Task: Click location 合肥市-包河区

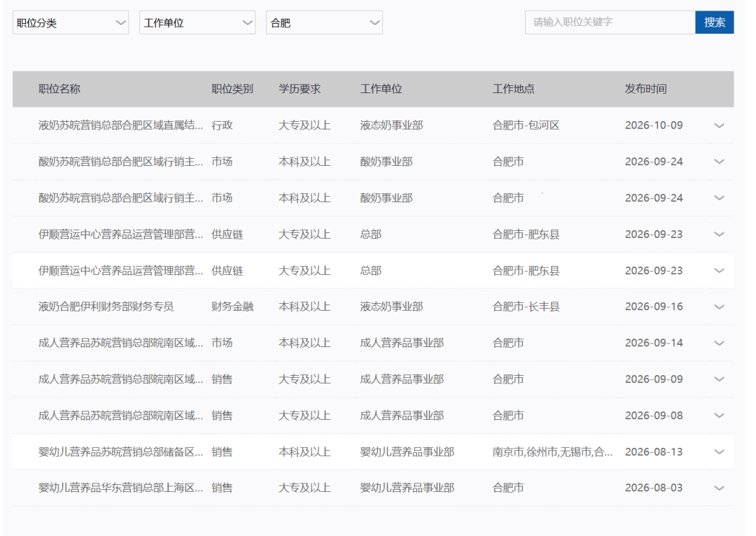Action: pyautogui.click(x=526, y=125)
